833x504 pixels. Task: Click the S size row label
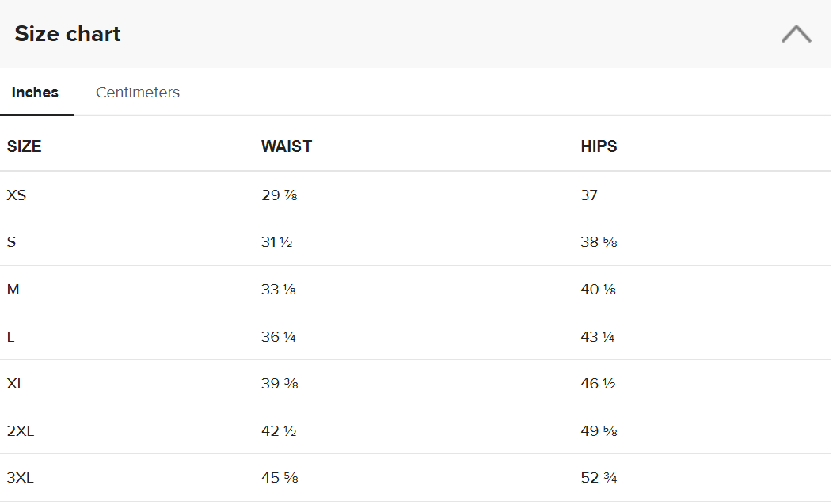[12, 242]
